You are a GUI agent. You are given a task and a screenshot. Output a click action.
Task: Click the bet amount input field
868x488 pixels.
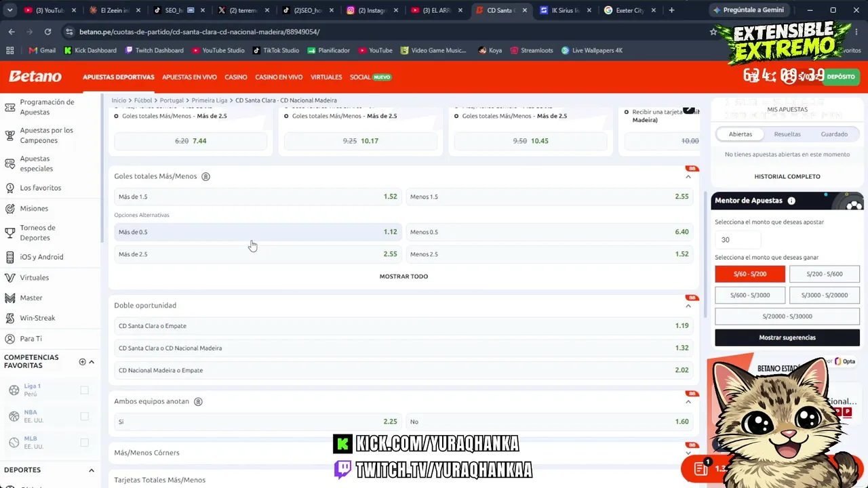(737, 239)
